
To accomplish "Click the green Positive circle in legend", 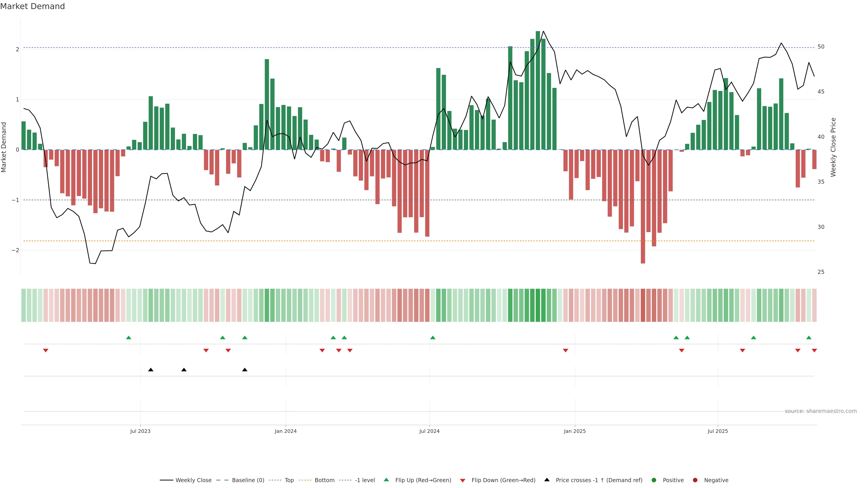I will pyautogui.click(x=654, y=480).
